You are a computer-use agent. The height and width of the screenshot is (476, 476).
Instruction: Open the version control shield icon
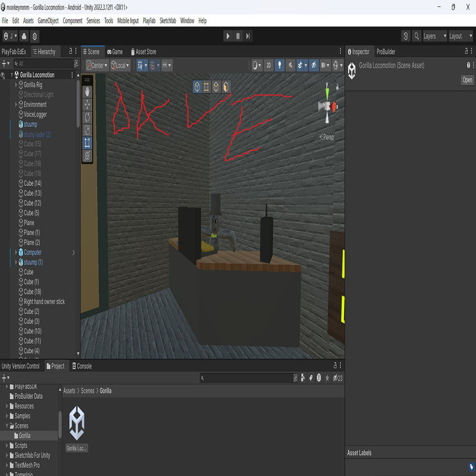tap(35, 36)
